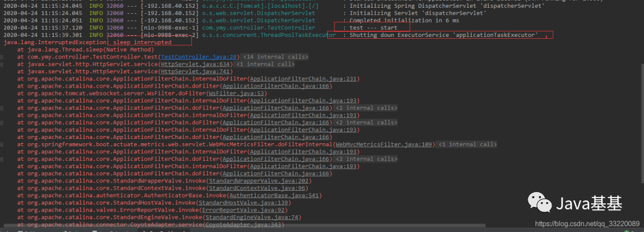Click thread name [nio-9988-exec-1]
The width and height of the screenshot is (644, 232).
pos(169,28)
